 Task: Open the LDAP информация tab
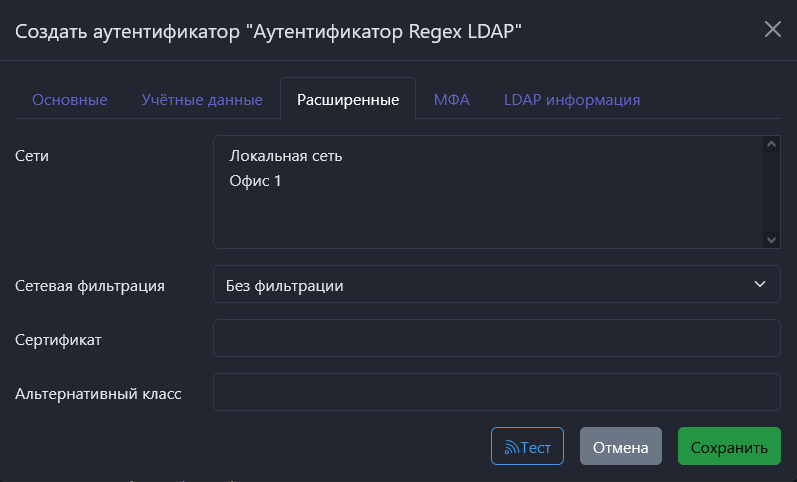click(x=572, y=100)
